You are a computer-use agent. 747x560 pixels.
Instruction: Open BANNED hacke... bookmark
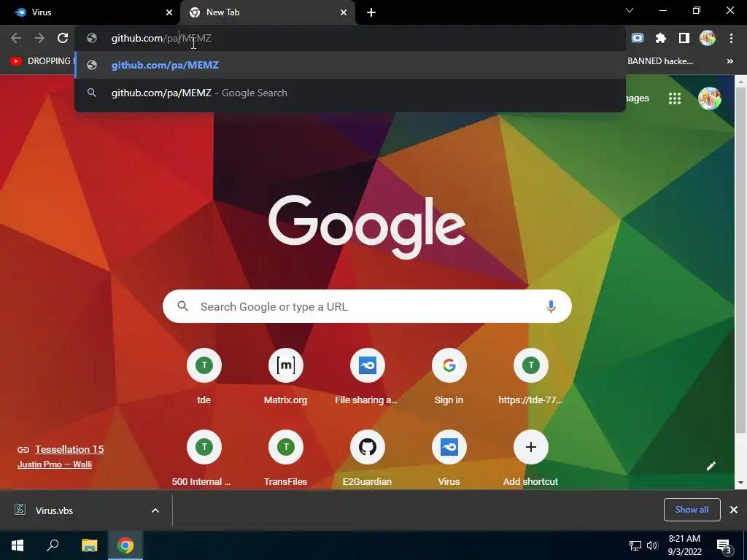coord(659,61)
